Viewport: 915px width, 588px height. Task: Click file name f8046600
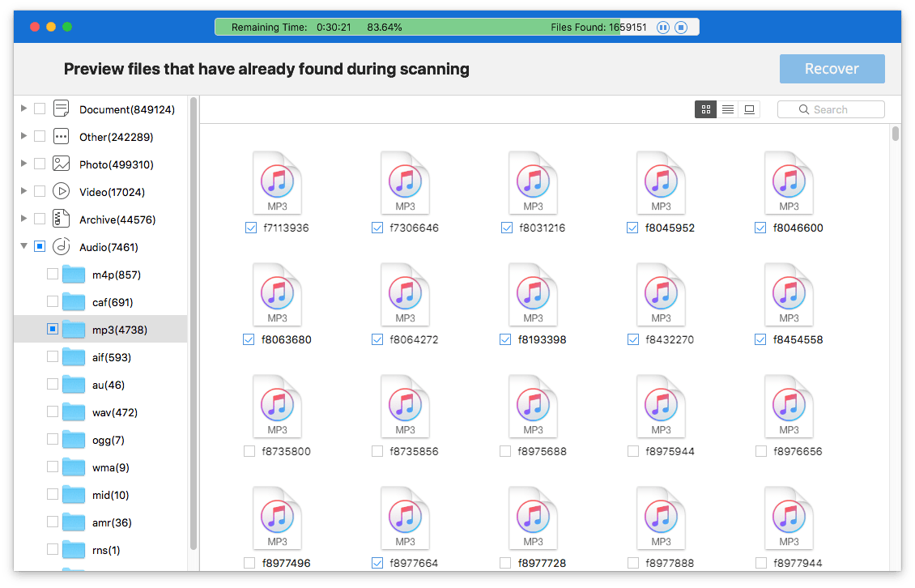click(x=798, y=228)
